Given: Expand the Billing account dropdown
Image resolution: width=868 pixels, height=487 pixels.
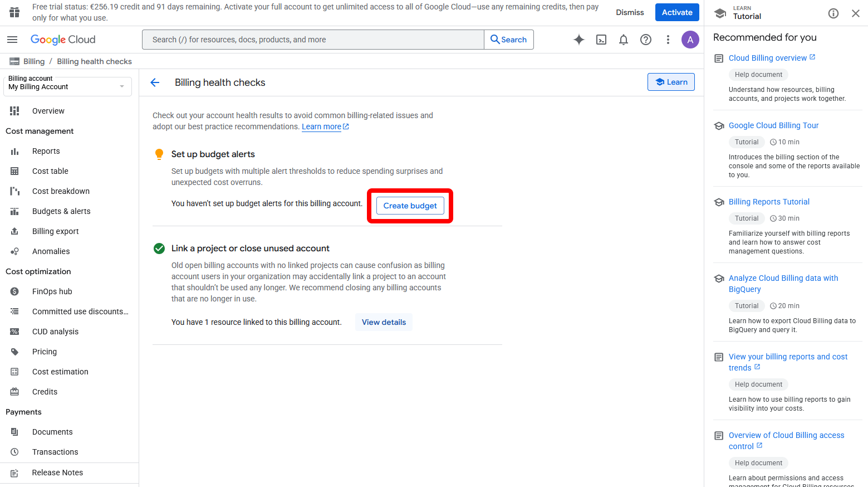Looking at the screenshot, I should click(x=67, y=86).
